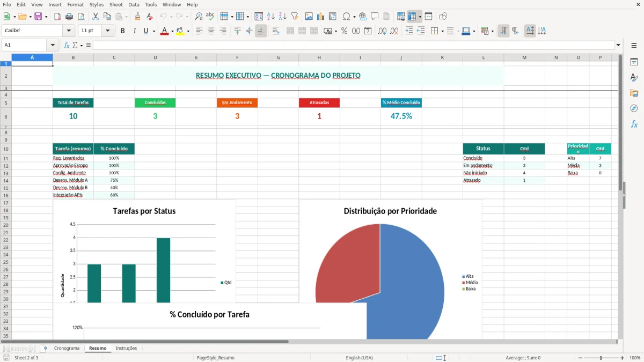Viewport: 644px width, 362px height.
Task: Expand the Save button dropdown arrow
Action: (46, 17)
